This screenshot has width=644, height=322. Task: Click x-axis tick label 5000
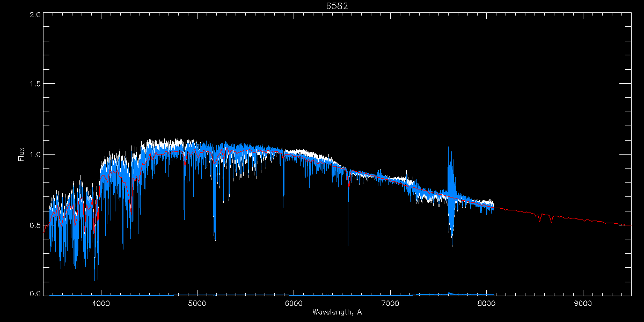[x=197, y=304]
